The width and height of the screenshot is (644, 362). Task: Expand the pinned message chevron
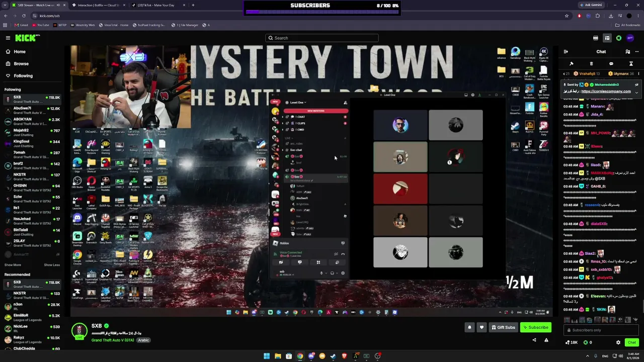[636, 92]
